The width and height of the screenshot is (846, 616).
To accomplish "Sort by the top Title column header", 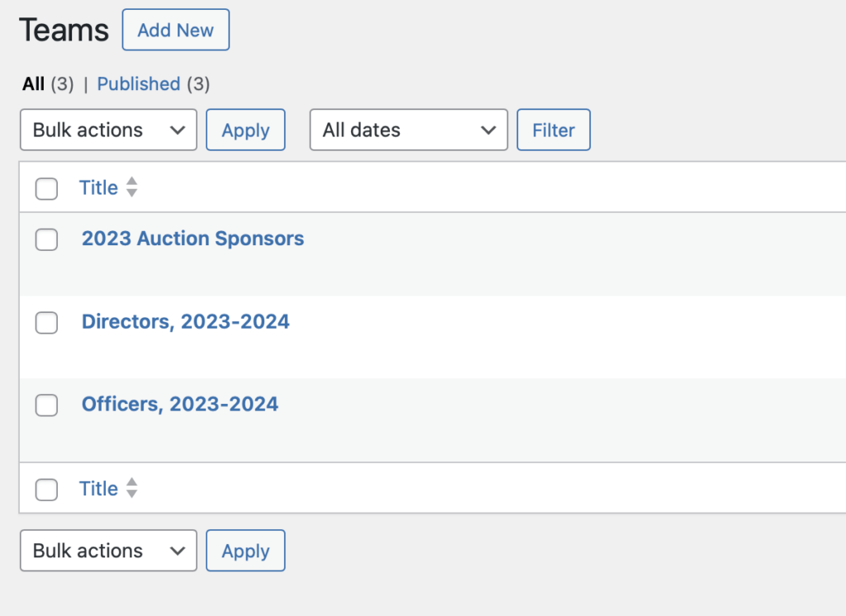I will pyautogui.click(x=98, y=188).
